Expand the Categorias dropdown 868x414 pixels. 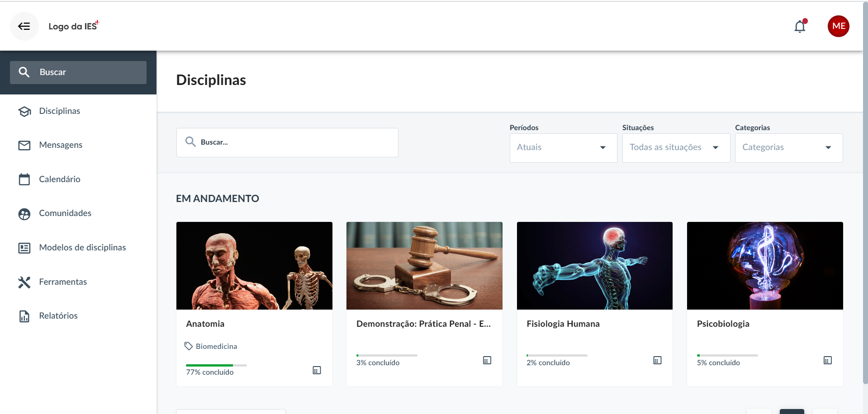788,148
